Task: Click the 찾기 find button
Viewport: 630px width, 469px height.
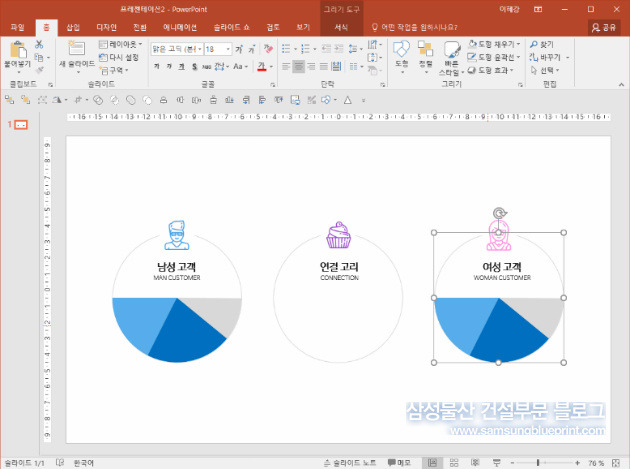Action: (x=542, y=44)
